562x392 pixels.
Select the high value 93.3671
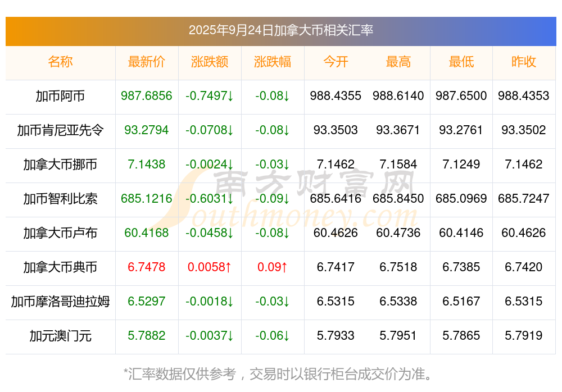[x=398, y=130]
